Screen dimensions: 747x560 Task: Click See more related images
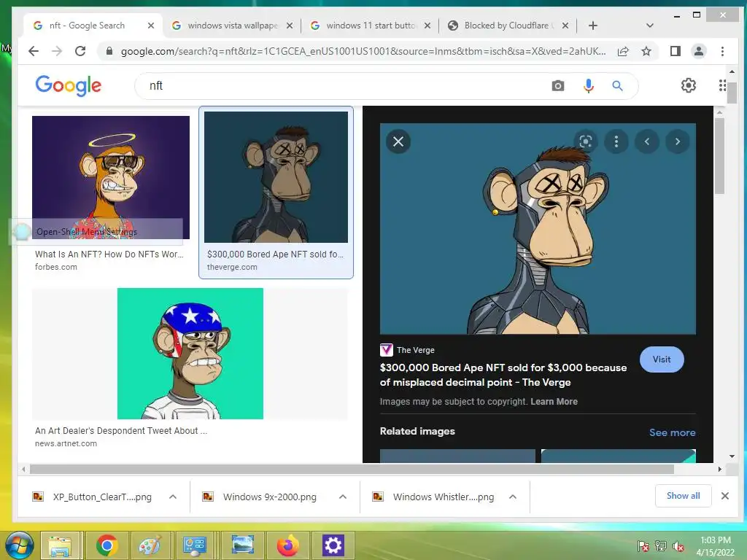pos(672,432)
